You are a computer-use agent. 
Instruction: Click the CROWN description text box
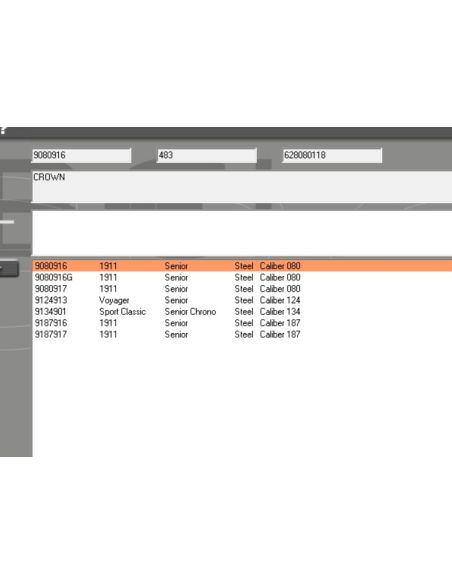(x=242, y=187)
